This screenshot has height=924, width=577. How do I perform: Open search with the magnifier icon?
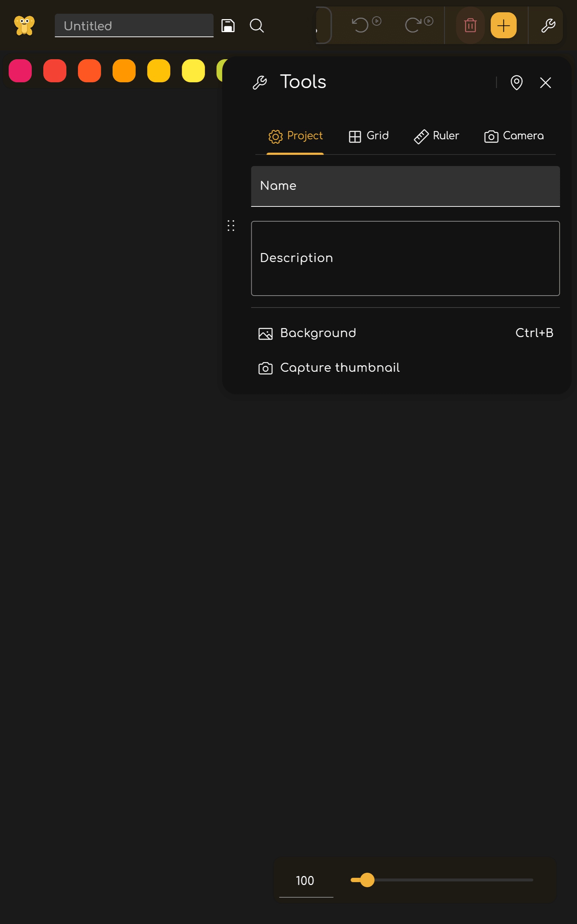pos(256,26)
